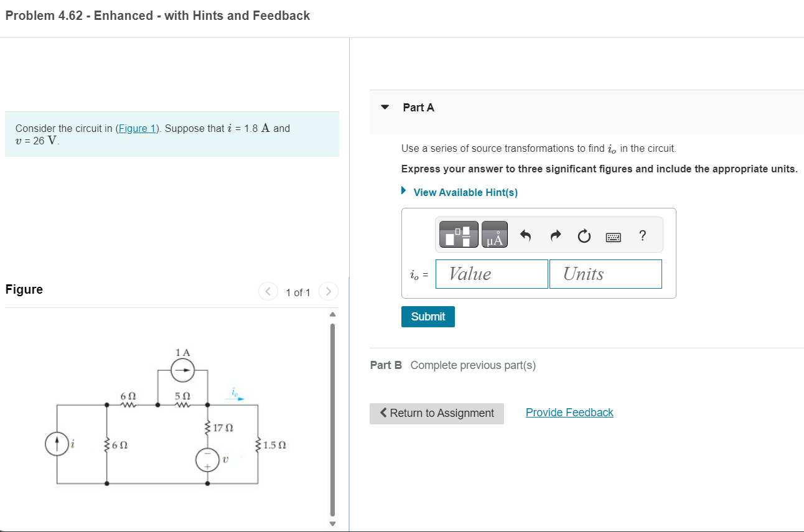Submit the answer for Part A
The height and width of the screenshot is (532, 804).
(428, 316)
